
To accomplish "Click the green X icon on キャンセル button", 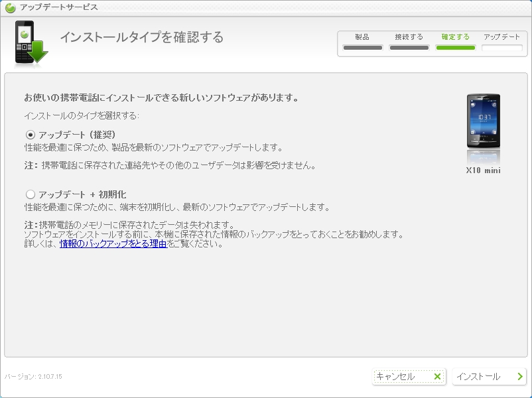I will 436,377.
